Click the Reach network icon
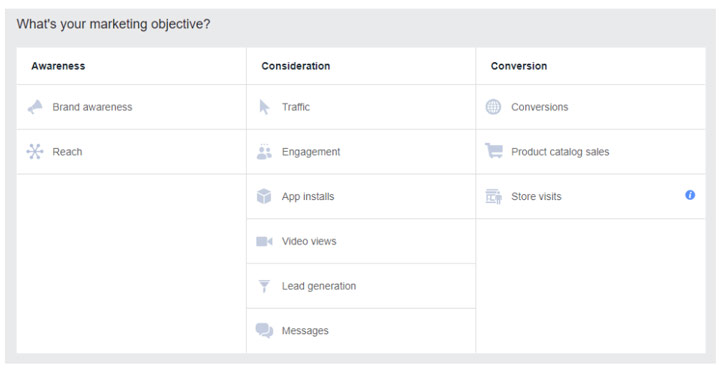The image size is (720, 370). click(35, 151)
